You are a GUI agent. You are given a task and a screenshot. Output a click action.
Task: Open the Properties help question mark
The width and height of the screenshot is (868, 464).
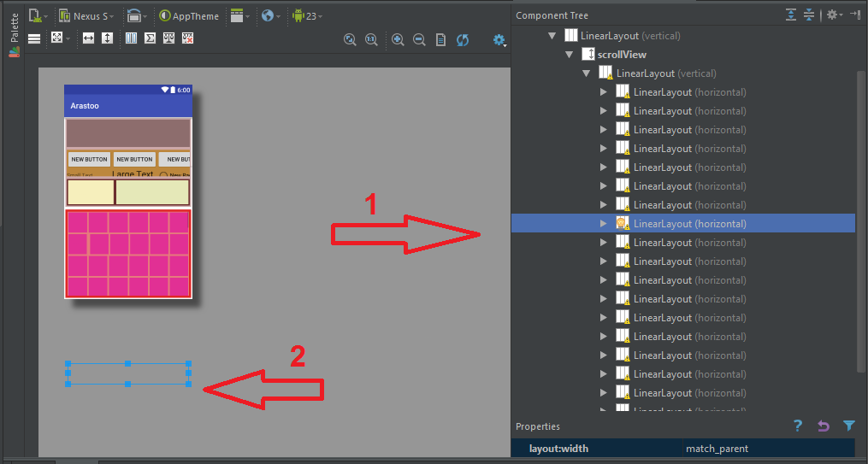coord(797,426)
